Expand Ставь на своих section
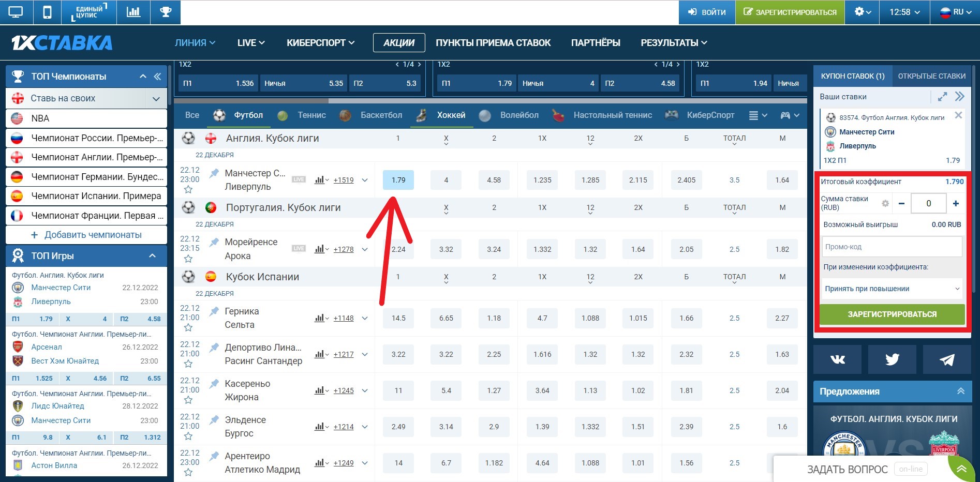980x482 pixels. click(156, 98)
